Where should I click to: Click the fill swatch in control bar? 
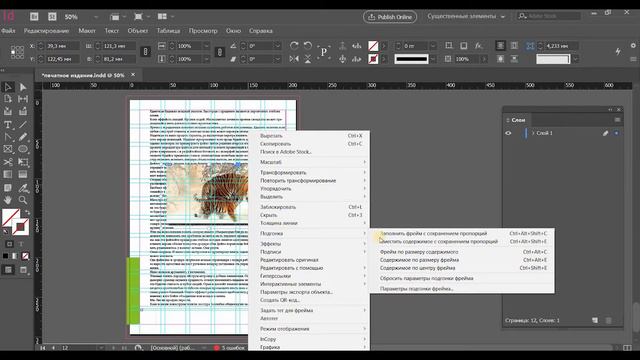[x=373, y=46]
